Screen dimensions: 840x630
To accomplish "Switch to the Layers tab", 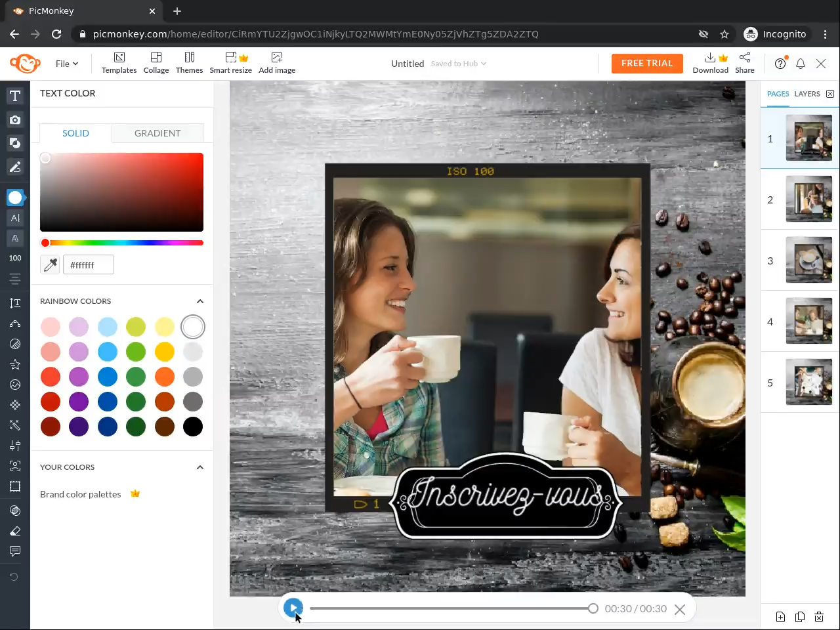I will pyautogui.click(x=807, y=94).
